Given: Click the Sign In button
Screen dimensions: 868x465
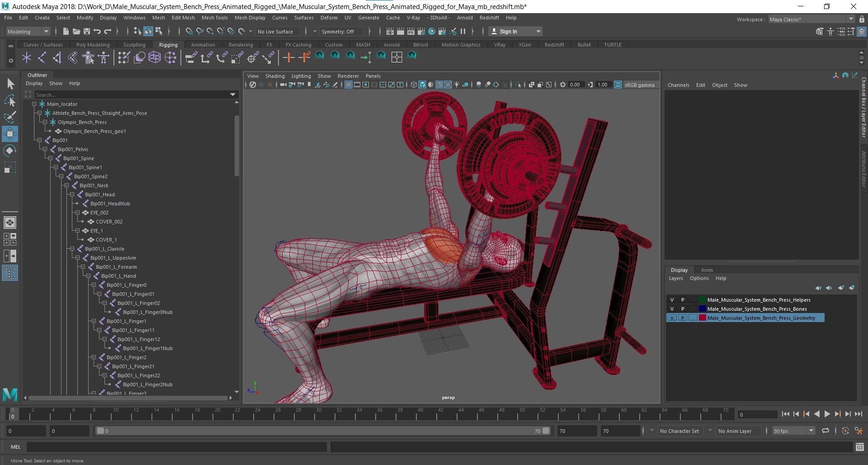Looking at the screenshot, I should [516, 32].
